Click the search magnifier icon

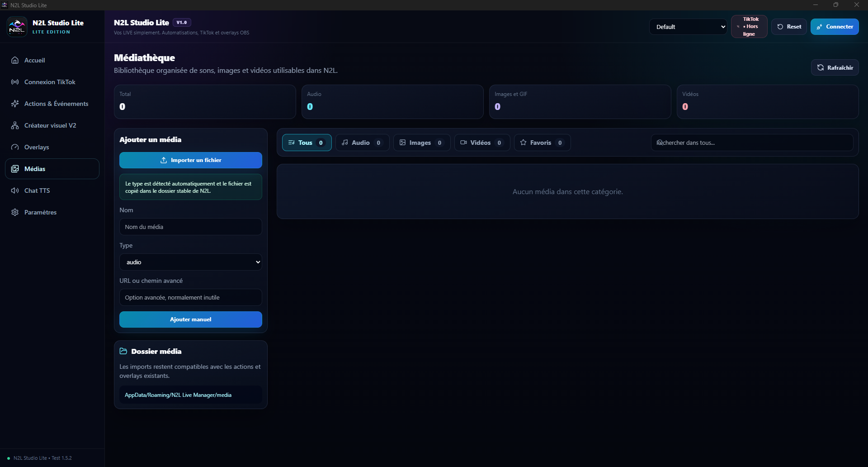click(x=660, y=143)
